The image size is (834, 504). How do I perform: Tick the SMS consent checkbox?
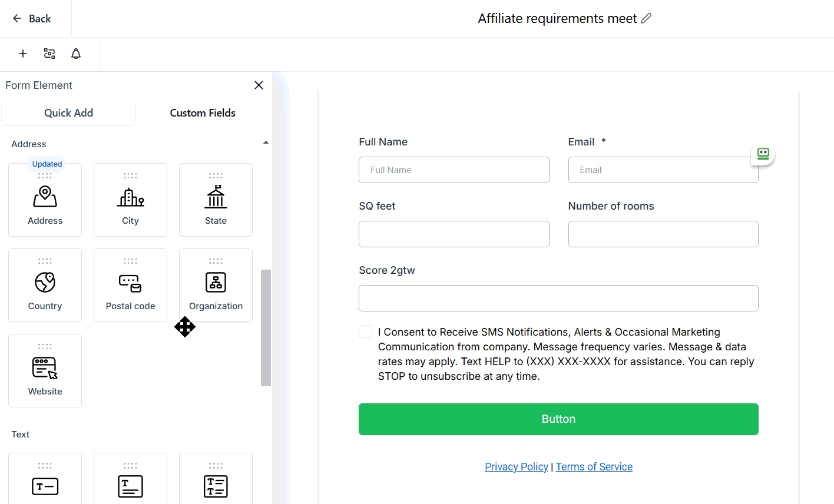[x=365, y=331]
